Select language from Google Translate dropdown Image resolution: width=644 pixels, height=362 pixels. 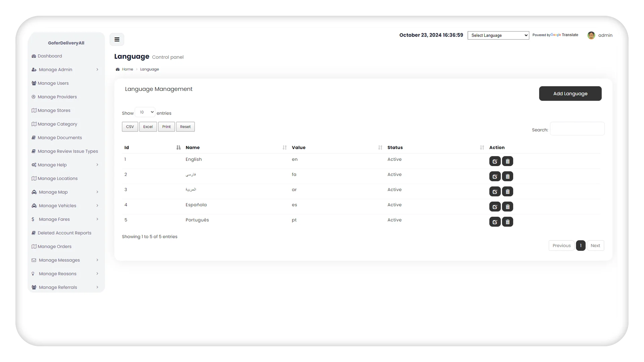pyautogui.click(x=498, y=35)
